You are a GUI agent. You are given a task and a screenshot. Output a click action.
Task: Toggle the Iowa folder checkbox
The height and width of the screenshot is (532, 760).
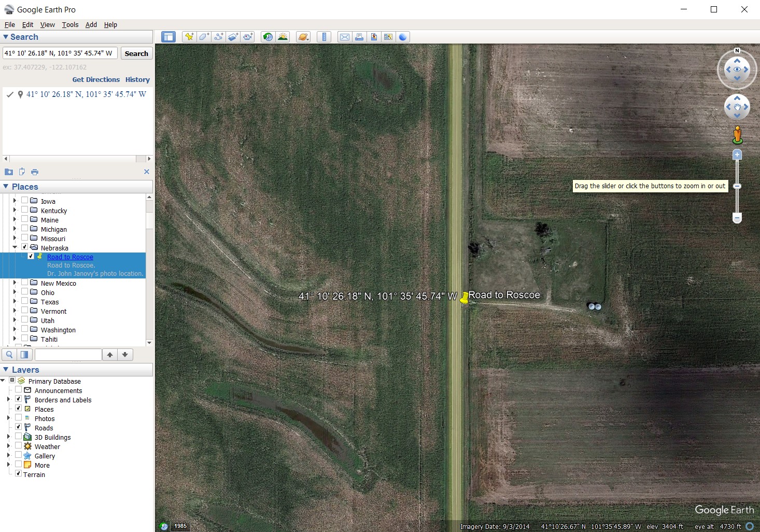coord(24,201)
